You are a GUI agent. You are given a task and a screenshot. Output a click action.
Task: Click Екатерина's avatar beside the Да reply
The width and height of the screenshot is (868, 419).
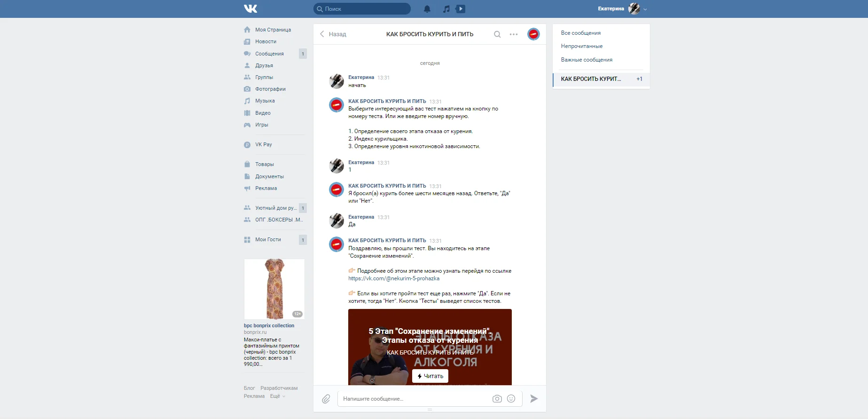pos(336,221)
